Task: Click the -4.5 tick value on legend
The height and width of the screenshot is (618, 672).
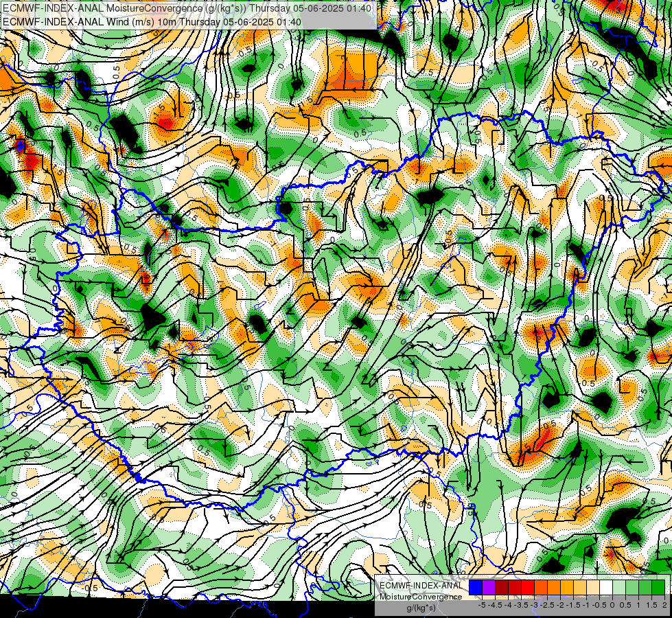Action: (x=495, y=605)
